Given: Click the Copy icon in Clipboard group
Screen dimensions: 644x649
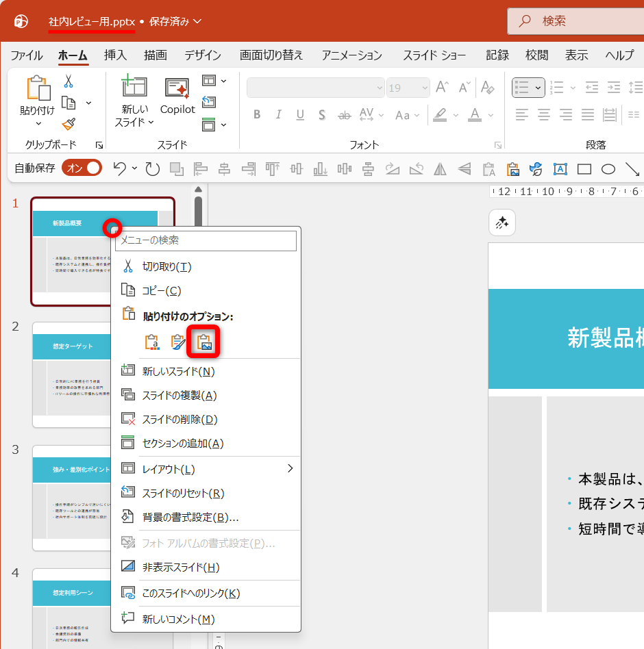Looking at the screenshot, I should (69, 103).
